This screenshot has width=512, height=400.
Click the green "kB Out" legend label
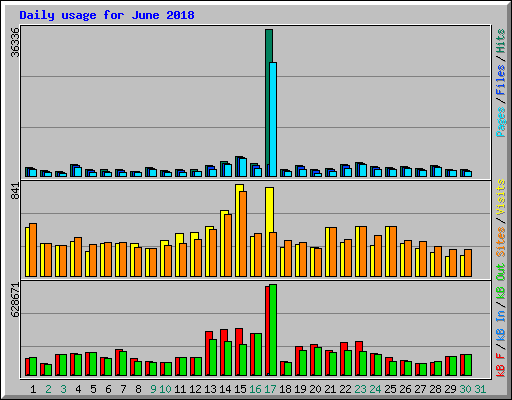(501, 281)
